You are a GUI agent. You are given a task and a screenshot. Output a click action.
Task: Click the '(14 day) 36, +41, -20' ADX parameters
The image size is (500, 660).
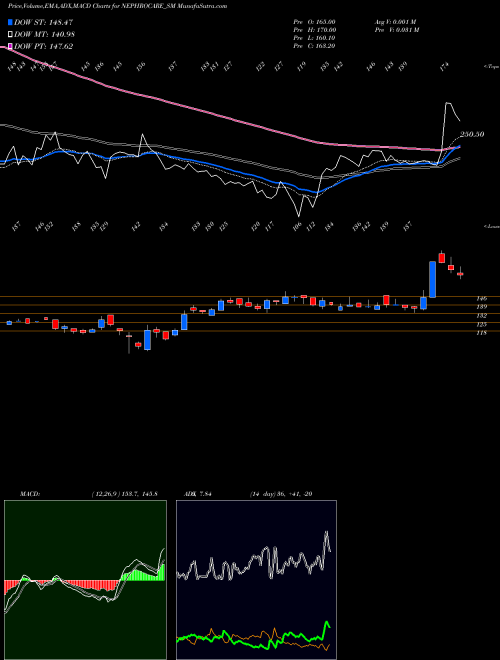(x=281, y=494)
